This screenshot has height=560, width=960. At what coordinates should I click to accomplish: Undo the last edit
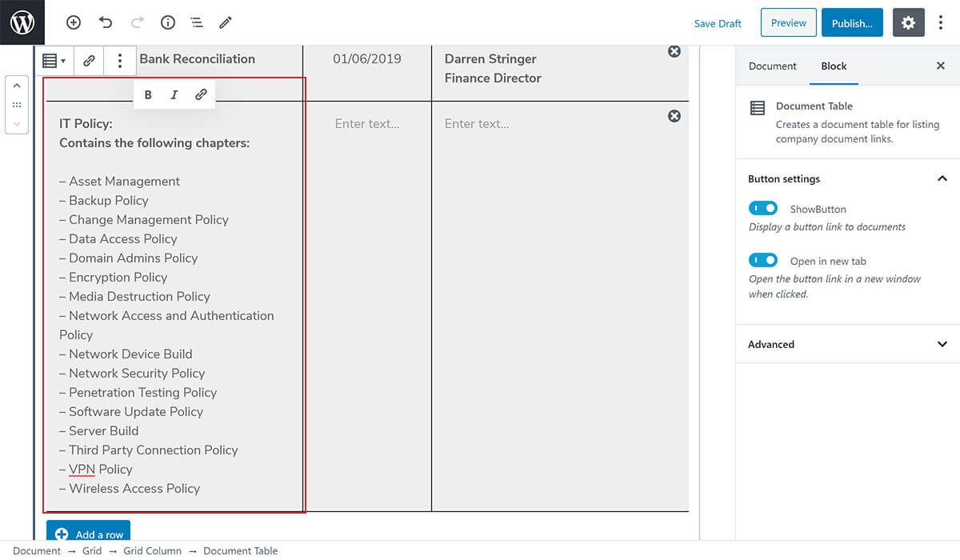[105, 22]
